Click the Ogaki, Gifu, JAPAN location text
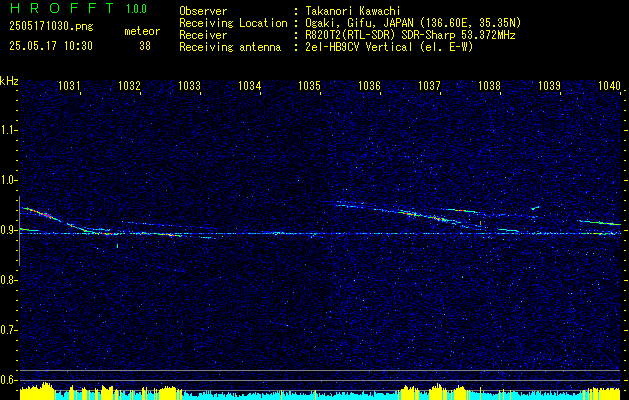 tap(413, 23)
